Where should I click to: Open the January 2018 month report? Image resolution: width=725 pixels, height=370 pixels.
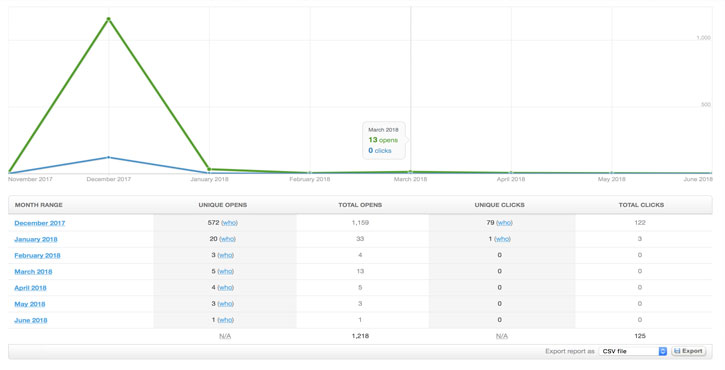point(36,239)
